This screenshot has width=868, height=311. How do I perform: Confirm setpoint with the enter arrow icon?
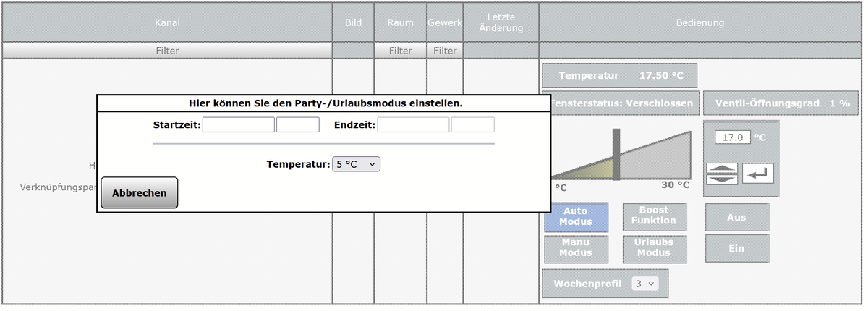[757, 174]
